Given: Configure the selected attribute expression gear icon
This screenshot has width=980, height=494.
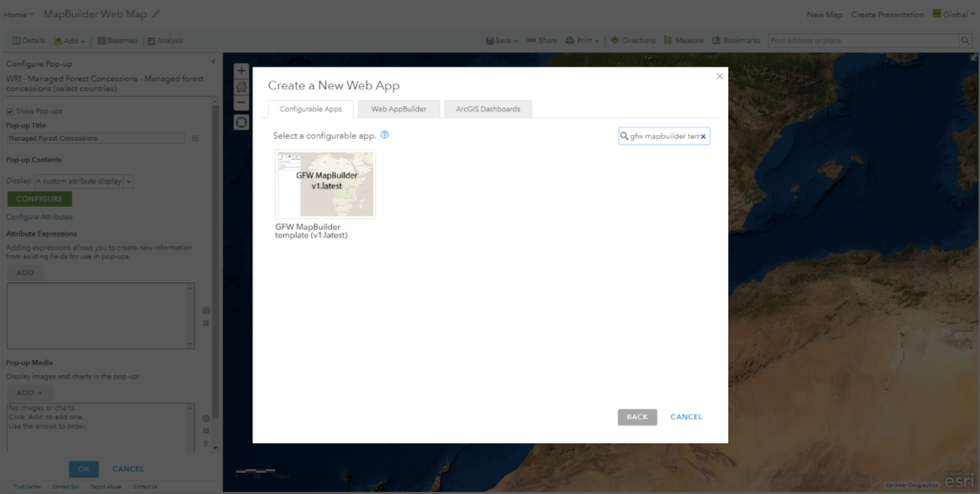Looking at the screenshot, I should click(206, 310).
